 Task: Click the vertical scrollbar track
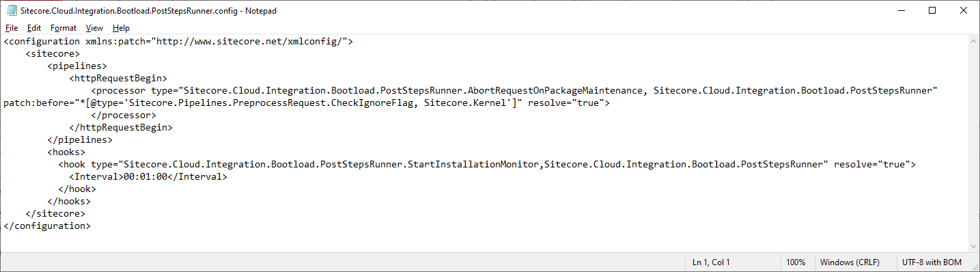[x=973, y=144]
